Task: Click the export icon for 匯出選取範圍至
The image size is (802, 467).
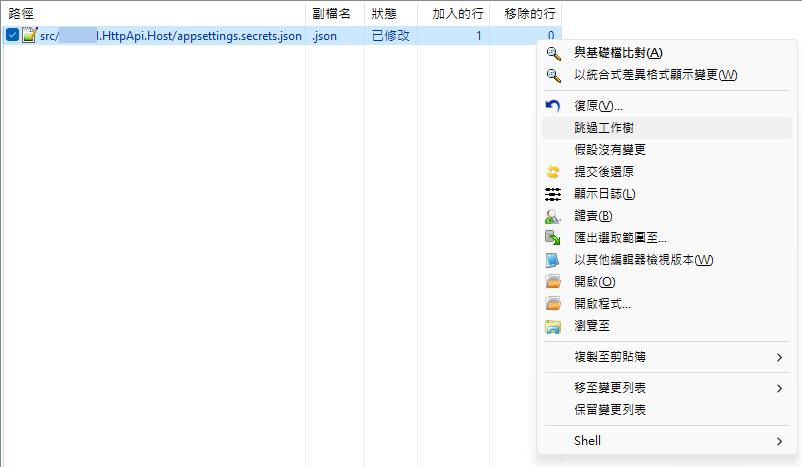Action: click(x=553, y=238)
